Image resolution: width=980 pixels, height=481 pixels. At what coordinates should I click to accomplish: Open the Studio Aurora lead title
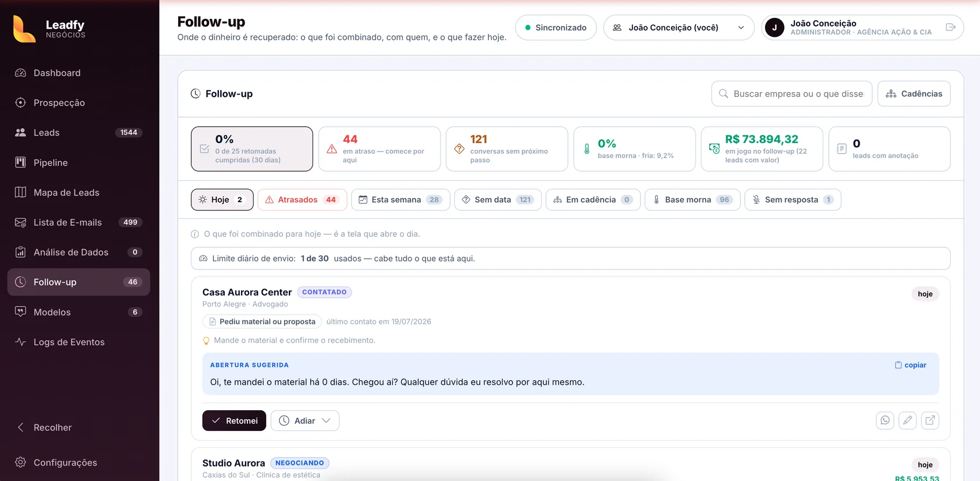point(233,463)
